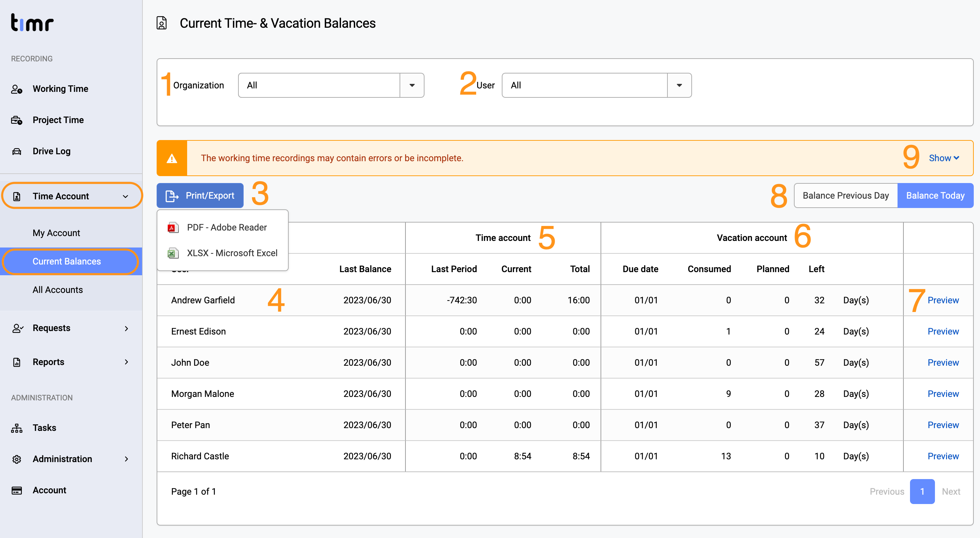Click the Planned column header

773,269
